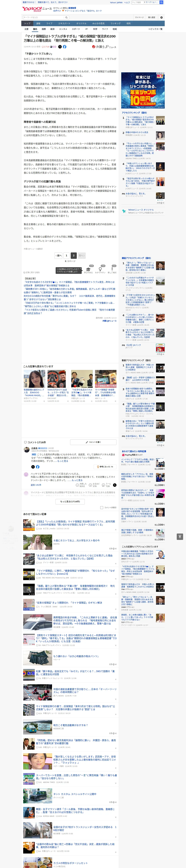Expand second comment もっと見る link
This screenshot has height=868, width=186.
(77, 480)
